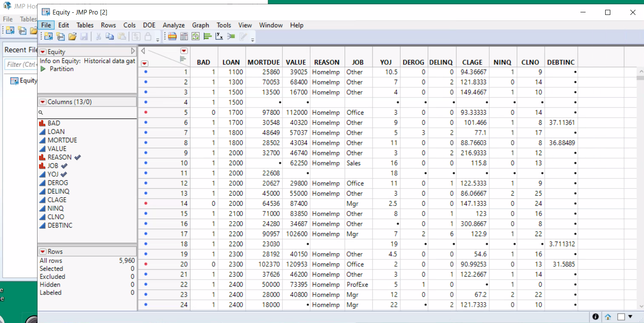Run the Partition script green triangle
Image resolution: width=644 pixels, height=323 pixels.
pyautogui.click(x=43, y=69)
